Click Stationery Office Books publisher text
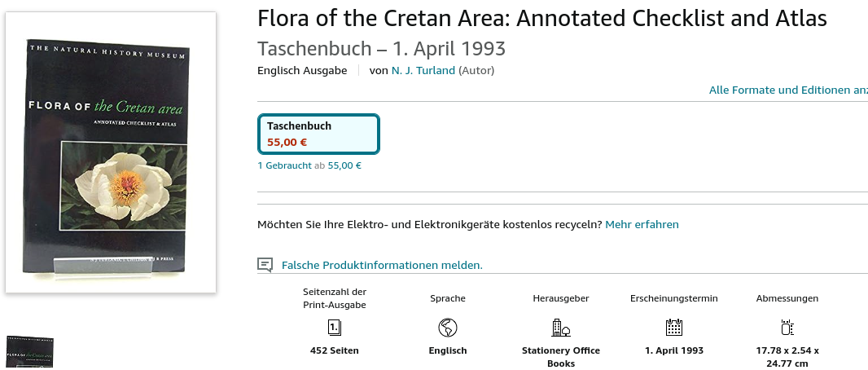 pos(561,357)
